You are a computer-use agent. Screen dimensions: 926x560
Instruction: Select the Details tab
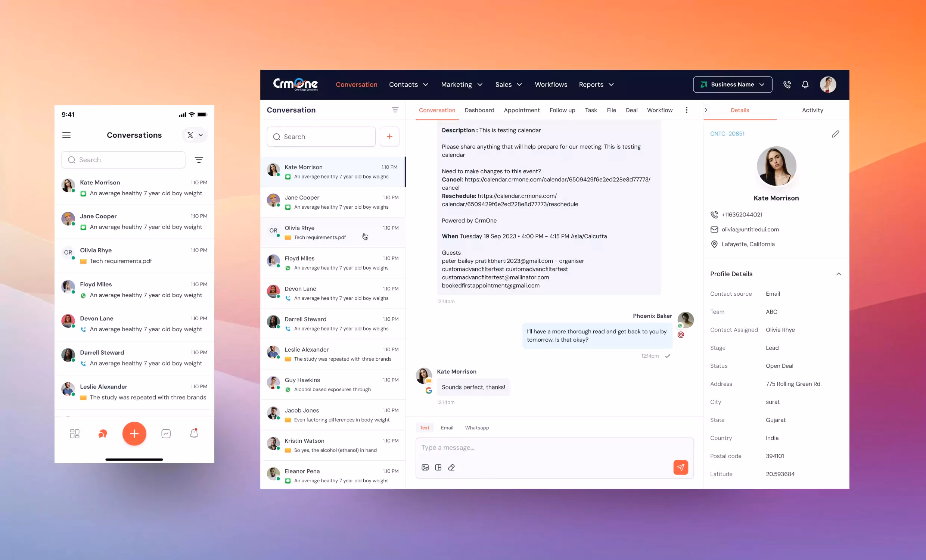[740, 110]
